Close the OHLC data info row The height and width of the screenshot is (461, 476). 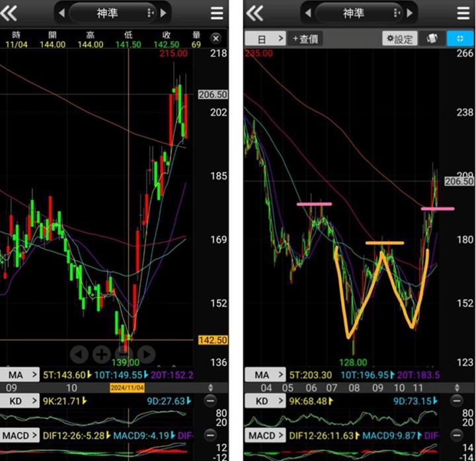coord(216,38)
